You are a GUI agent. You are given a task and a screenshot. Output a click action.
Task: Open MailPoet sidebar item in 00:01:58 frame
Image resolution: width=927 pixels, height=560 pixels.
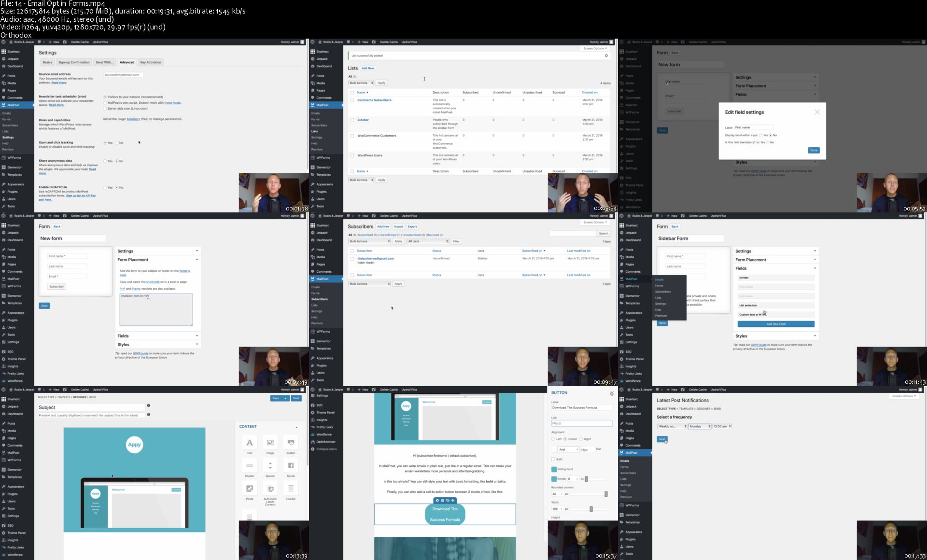pos(17,105)
